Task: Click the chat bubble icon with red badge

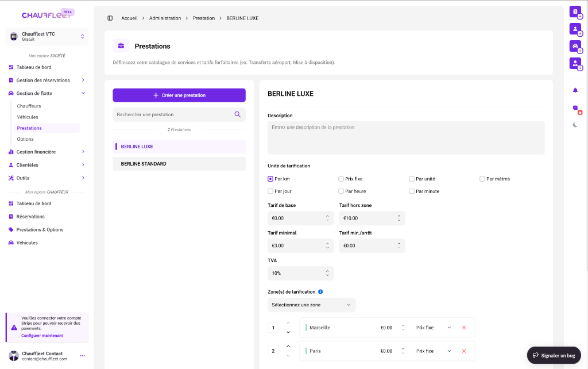Action: click(574, 108)
